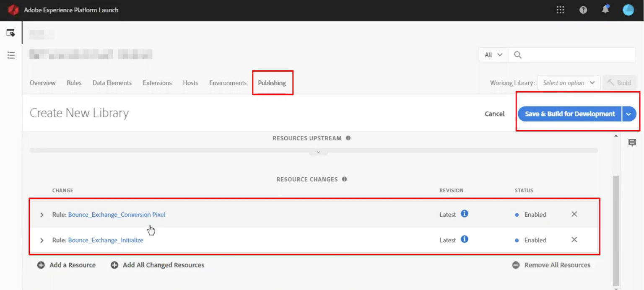
Task: Open the Data Elements tab
Action: click(x=112, y=83)
